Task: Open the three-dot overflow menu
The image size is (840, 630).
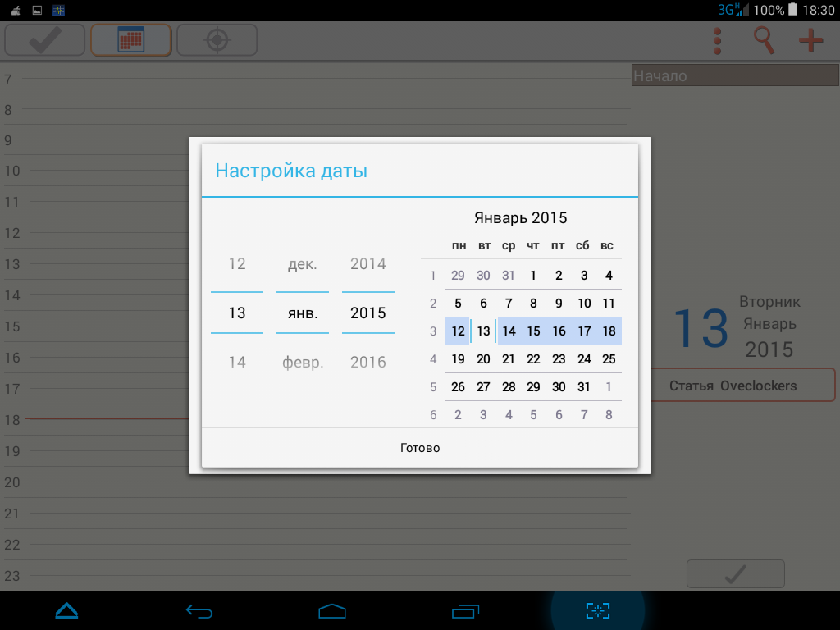Action: 717,41
